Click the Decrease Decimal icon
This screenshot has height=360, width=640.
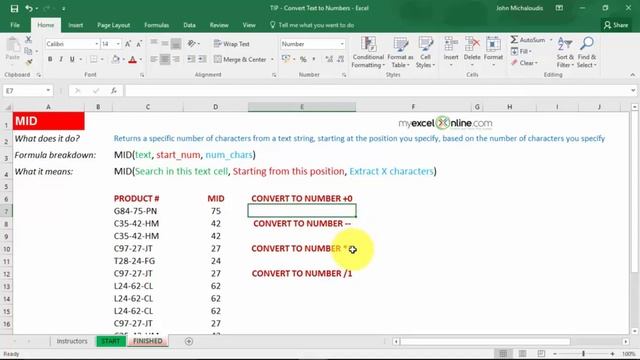coord(341,60)
